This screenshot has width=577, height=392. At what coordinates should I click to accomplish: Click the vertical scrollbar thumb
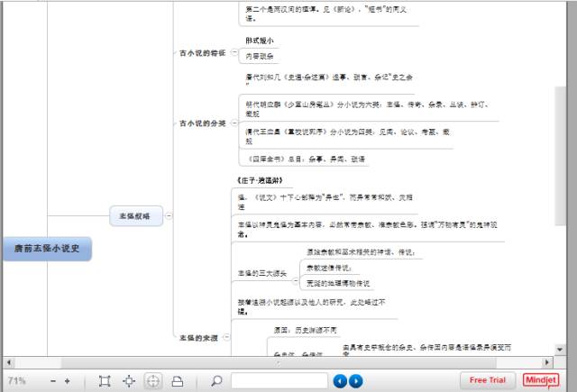tap(560, 156)
